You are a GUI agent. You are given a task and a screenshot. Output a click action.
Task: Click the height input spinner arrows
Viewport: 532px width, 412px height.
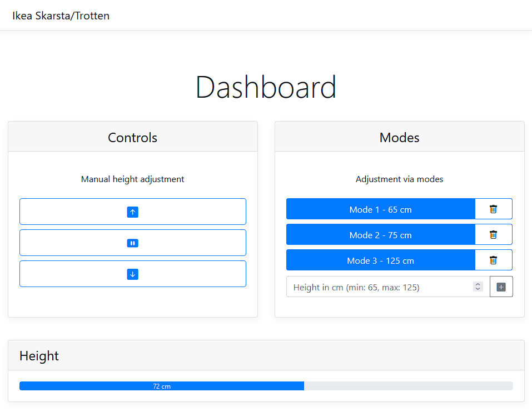click(478, 287)
